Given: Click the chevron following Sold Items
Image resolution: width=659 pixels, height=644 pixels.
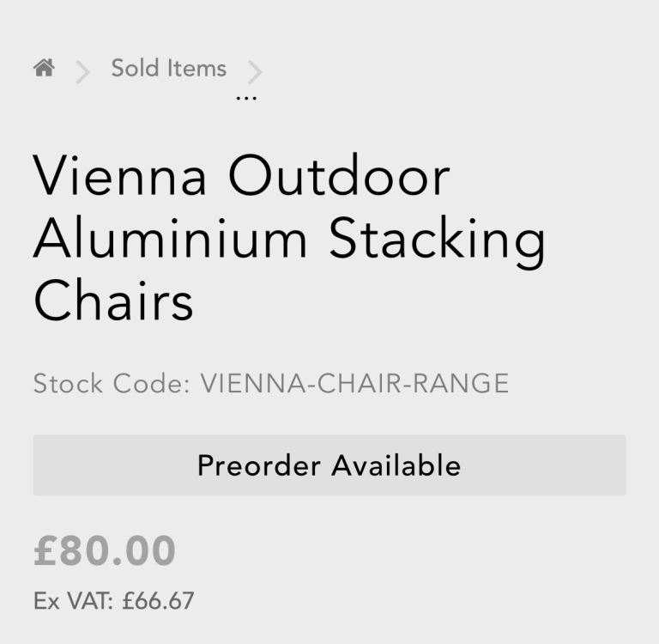Looking at the screenshot, I should click(255, 72).
